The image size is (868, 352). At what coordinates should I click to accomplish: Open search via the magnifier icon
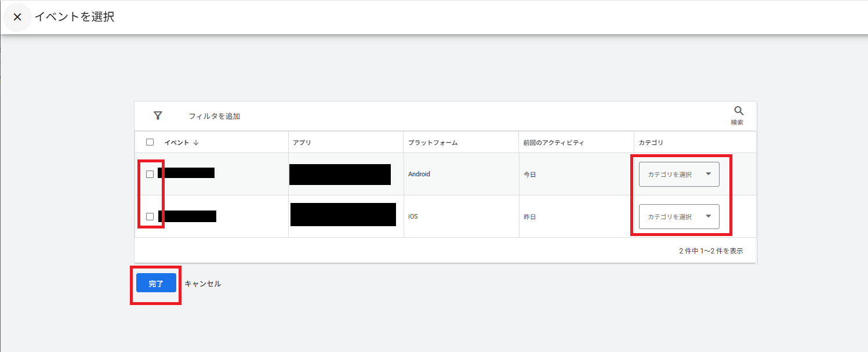(x=738, y=111)
